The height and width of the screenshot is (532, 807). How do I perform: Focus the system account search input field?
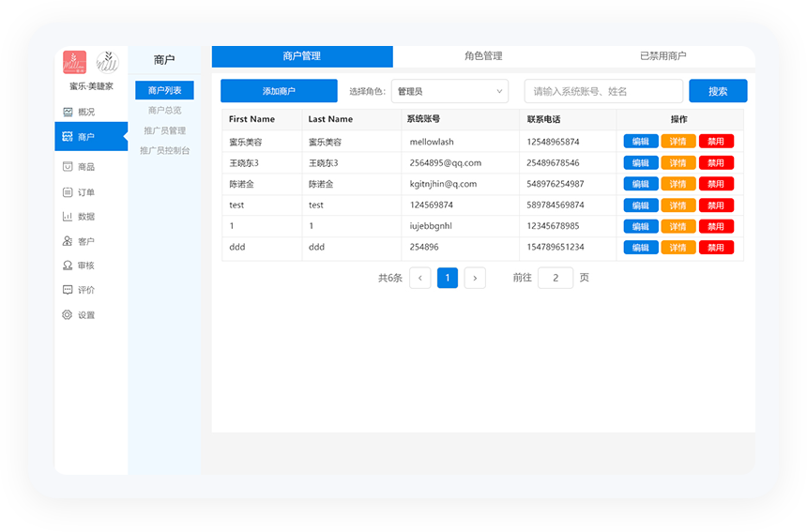click(x=603, y=91)
